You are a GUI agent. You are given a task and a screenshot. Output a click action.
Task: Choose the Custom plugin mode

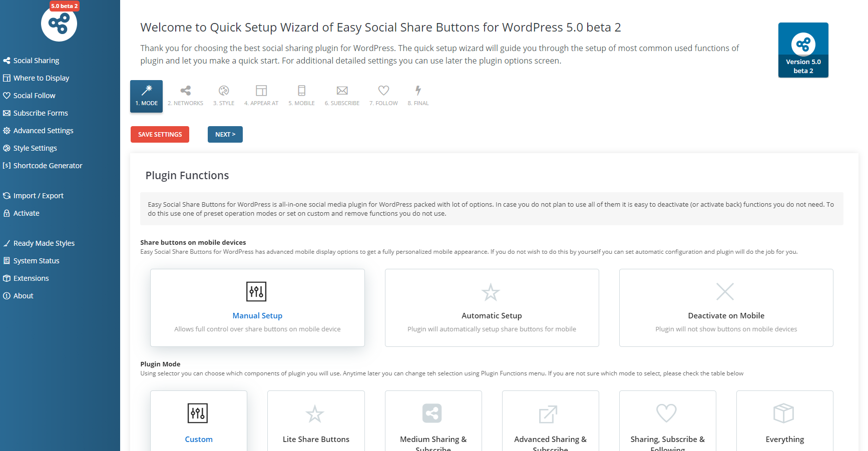(x=199, y=420)
